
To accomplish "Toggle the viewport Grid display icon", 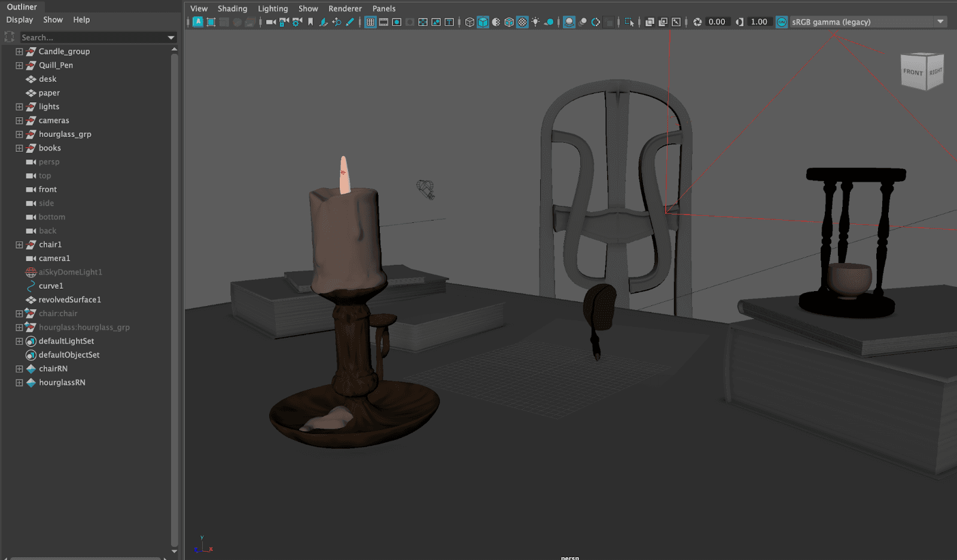I will tap(370, 22).
